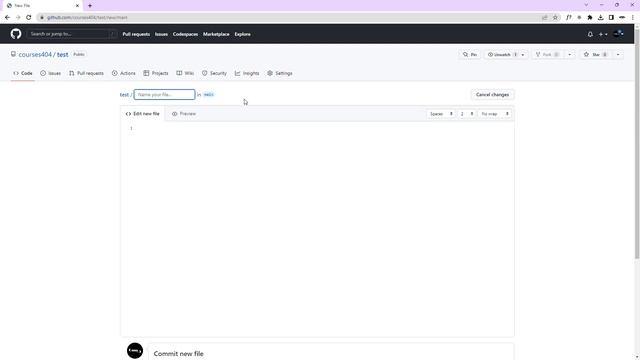Open the No wrap mode dropdown
Viewport: 640px width, 360px height.
[494, 114]
